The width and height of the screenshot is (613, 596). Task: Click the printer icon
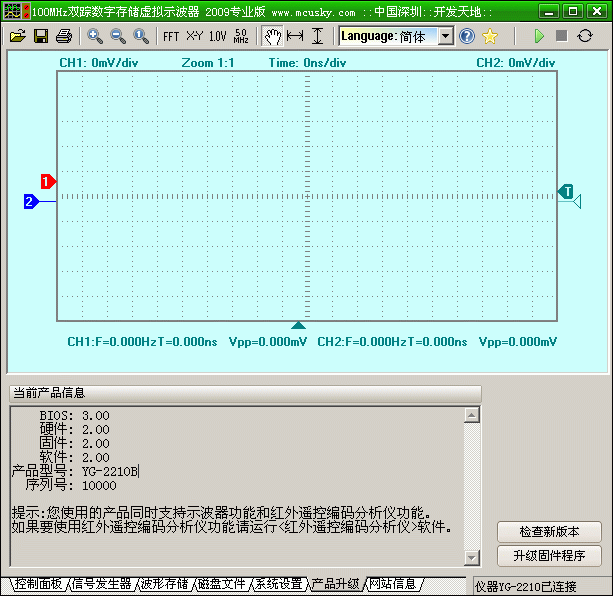click(64, 36)
